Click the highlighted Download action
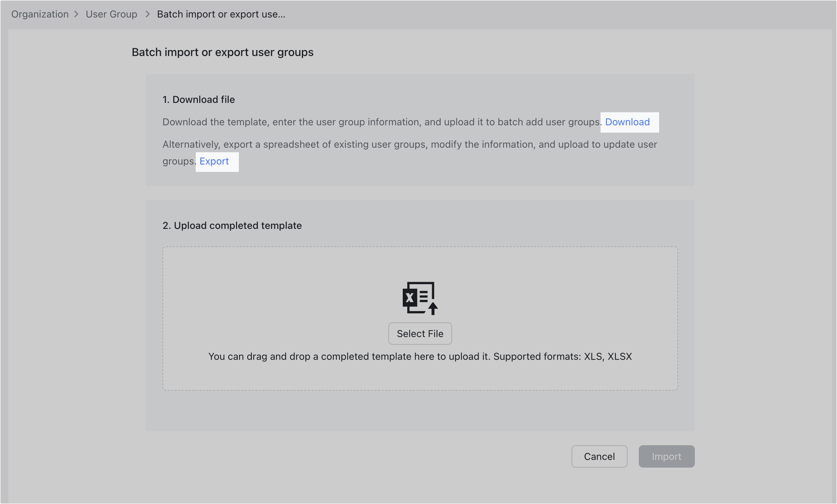837x504 pixels. 628,122
